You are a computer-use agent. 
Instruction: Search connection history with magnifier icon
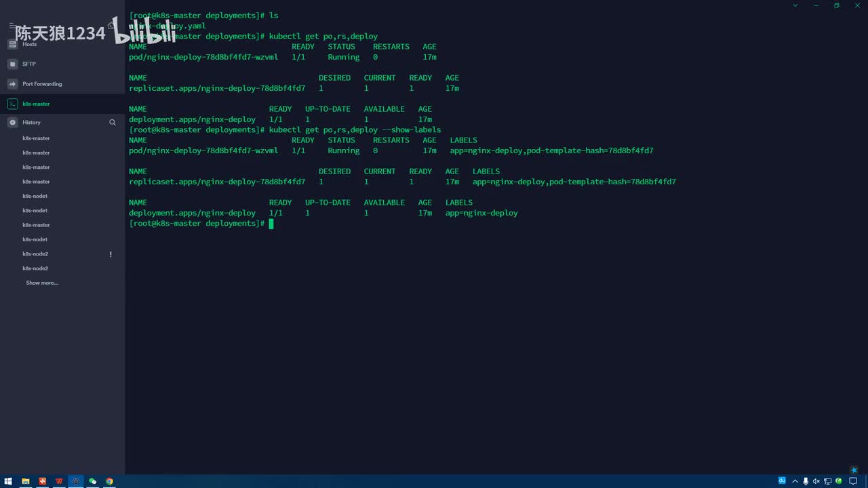(x=113, y=123)
